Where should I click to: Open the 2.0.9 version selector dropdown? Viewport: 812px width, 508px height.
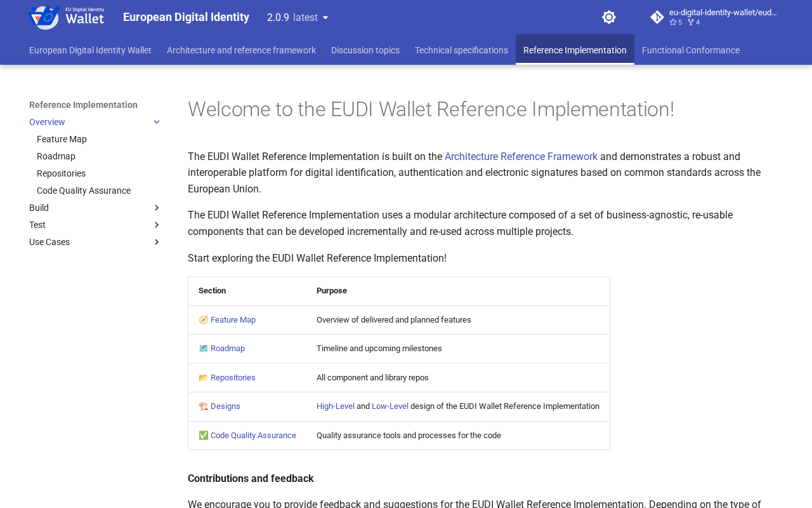pyautogui.click(x=298, y=17)
